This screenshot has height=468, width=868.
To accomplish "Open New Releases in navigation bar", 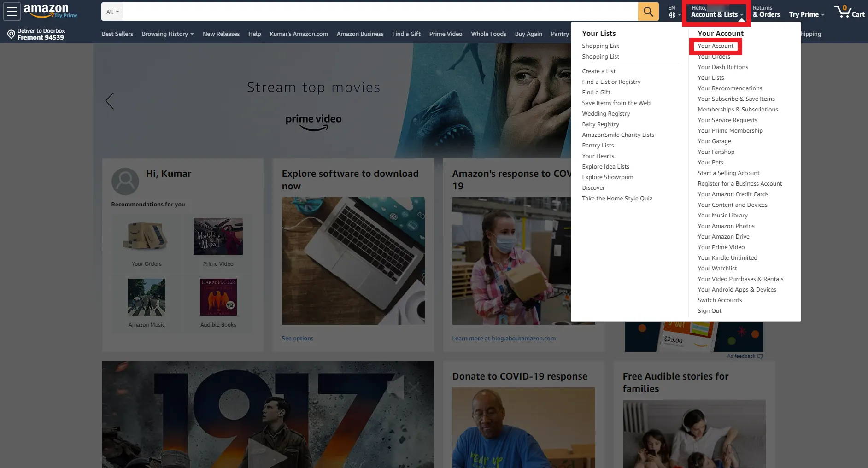I will click(x=221, y=34).
